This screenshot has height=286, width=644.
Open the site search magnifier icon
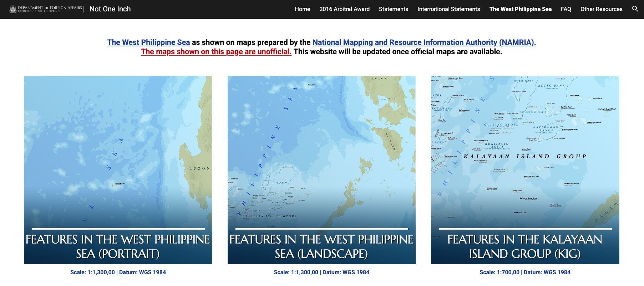click(x=635, y=9)
